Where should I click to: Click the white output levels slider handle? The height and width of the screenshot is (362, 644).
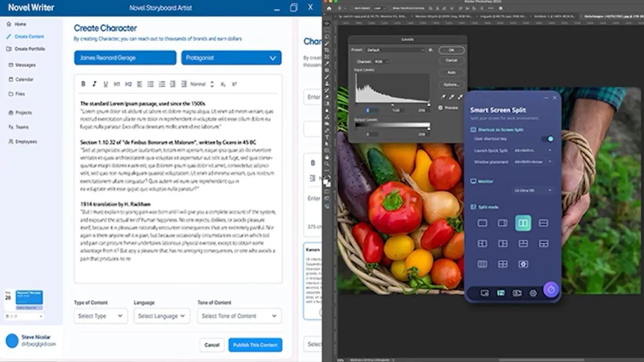[x=428, y=128]
